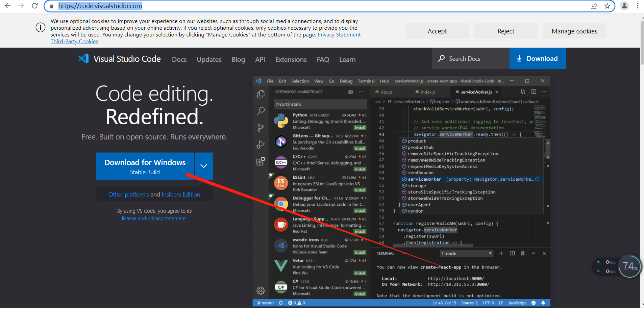This screenshot has height=309, width=644.
Task: Split the editor using the split icon
Action: pyautogui.click(x=534, y=92)
